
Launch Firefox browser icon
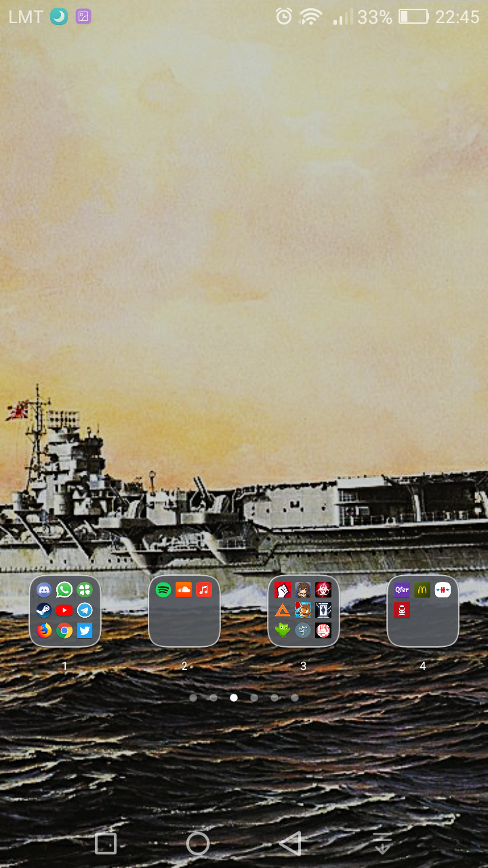[45, 631]
